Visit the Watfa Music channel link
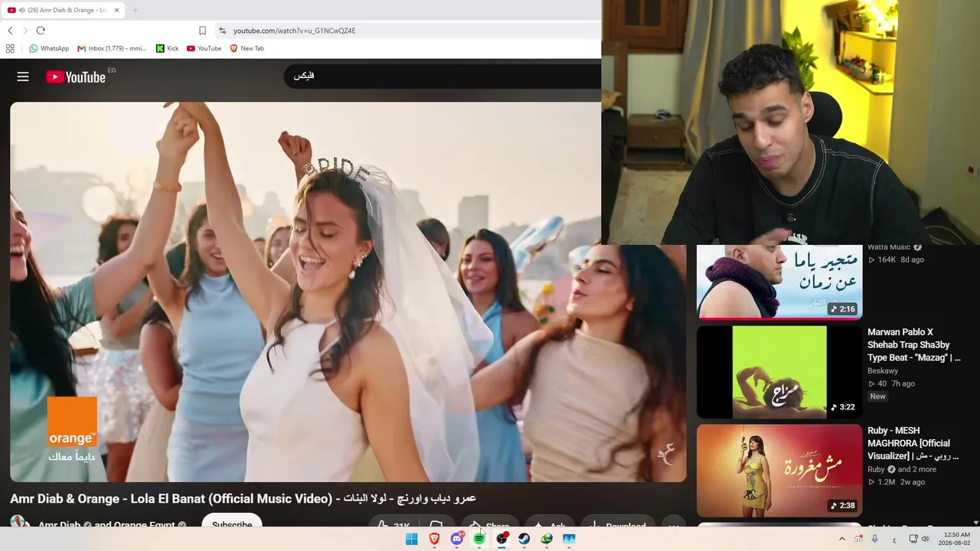The height and width of the screenshot is (551, 980). coord(889,247)
